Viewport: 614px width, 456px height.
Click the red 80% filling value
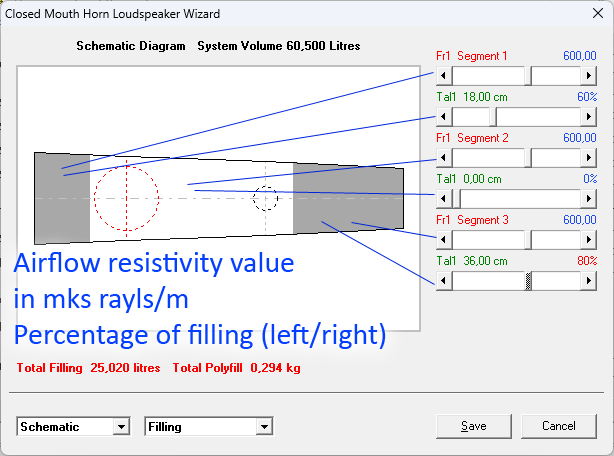point(587,261)
